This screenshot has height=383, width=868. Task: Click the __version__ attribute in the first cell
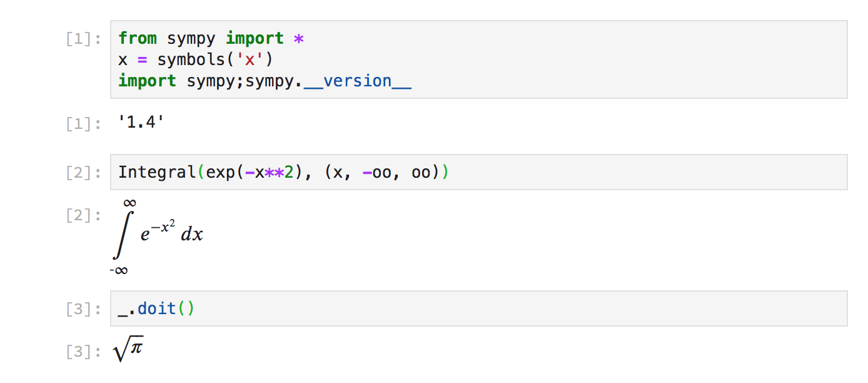click(357, 81)
